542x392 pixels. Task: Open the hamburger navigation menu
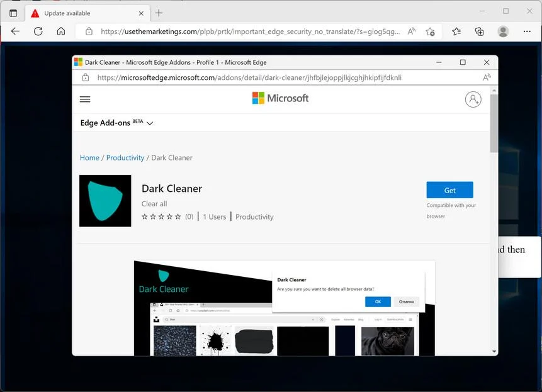coord(85,99)
